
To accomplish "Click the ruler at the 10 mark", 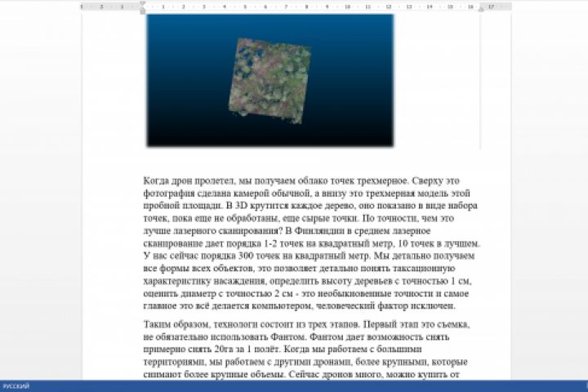I will [x=348, y=7].
